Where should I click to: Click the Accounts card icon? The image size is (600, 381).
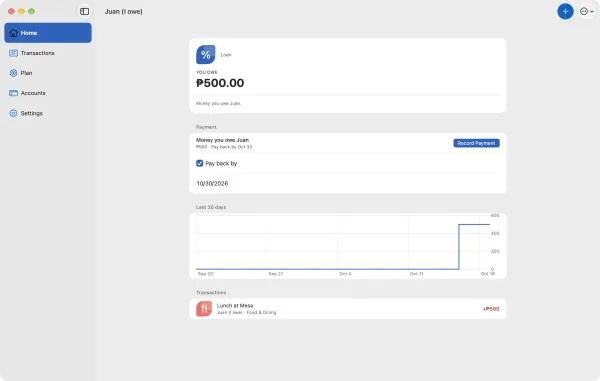13,93
